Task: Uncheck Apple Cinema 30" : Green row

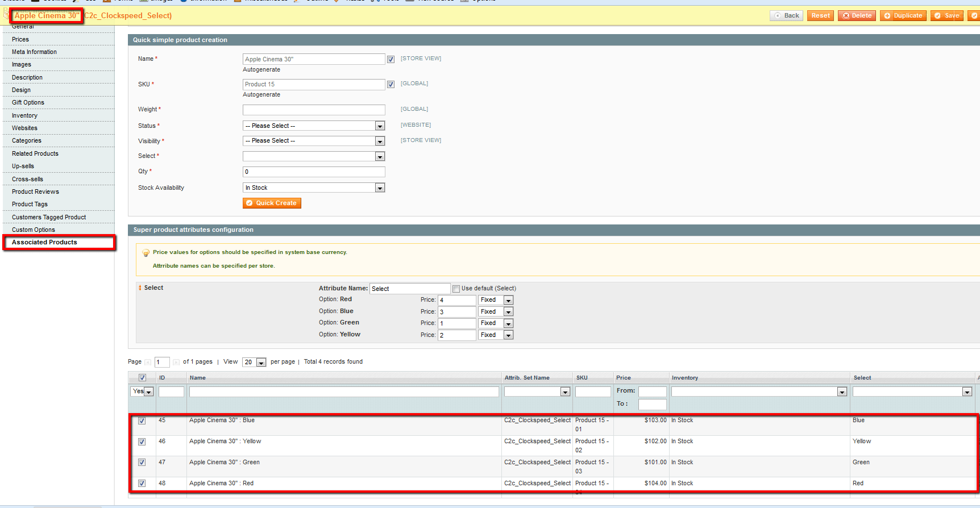Action: tap(142, 463)
